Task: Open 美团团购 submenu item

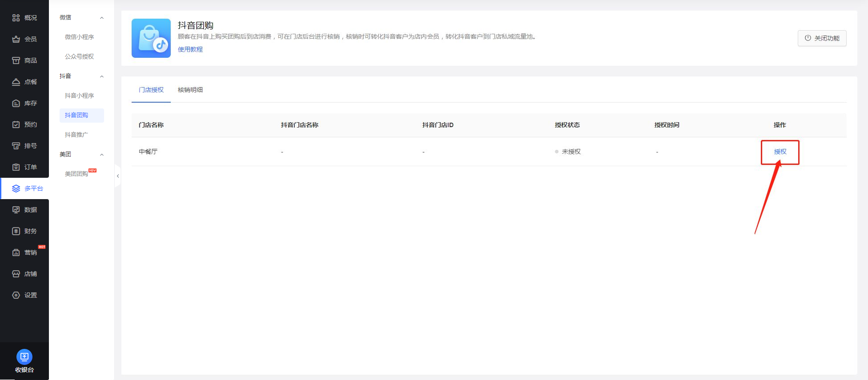Action: pyautogui.click(x=76, y=174)
